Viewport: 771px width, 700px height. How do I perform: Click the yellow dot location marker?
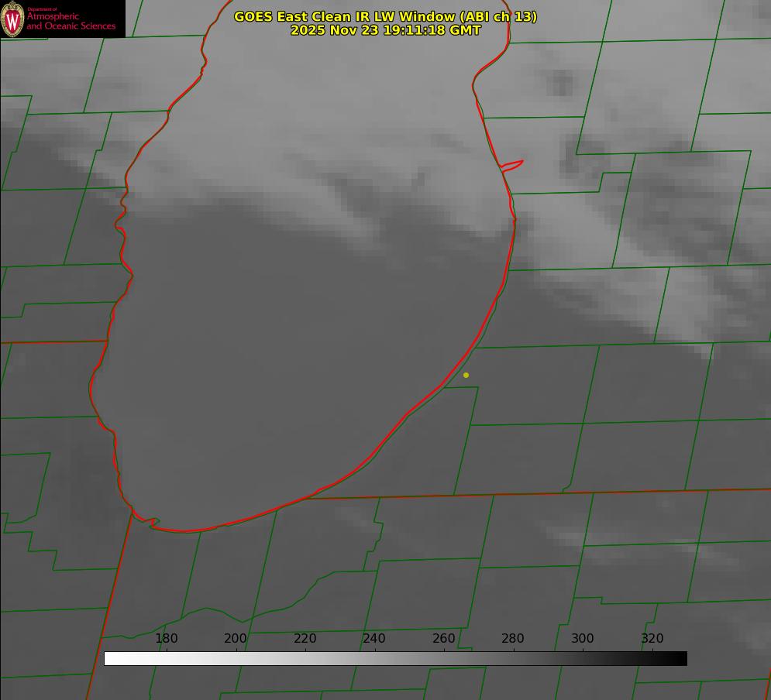(x=466, y=375)
